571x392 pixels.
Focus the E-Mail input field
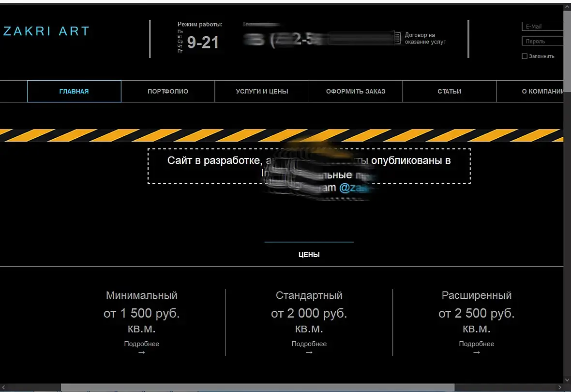(542, 27)
